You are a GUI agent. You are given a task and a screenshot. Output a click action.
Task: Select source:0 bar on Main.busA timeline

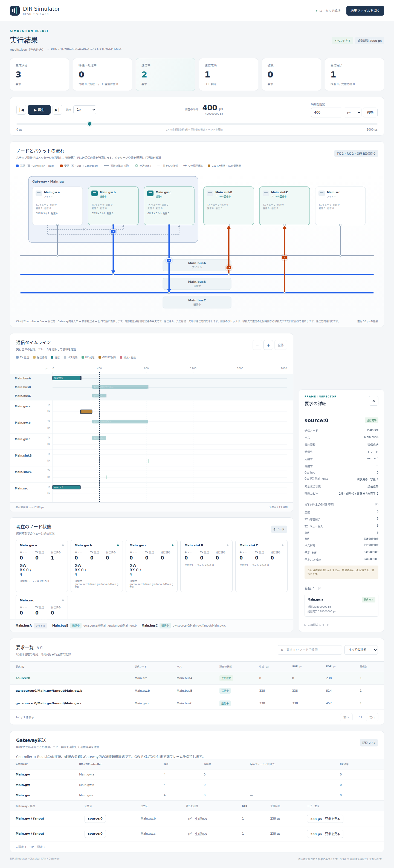pos(67,378)
